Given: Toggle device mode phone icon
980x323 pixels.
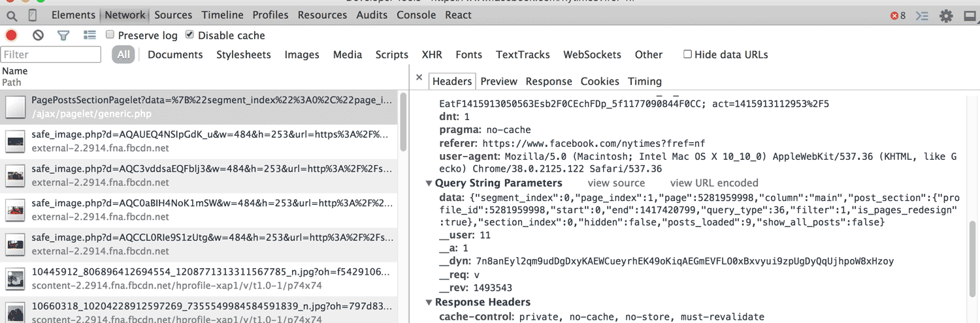Looking at the screenshot, I should pos(33,15).
